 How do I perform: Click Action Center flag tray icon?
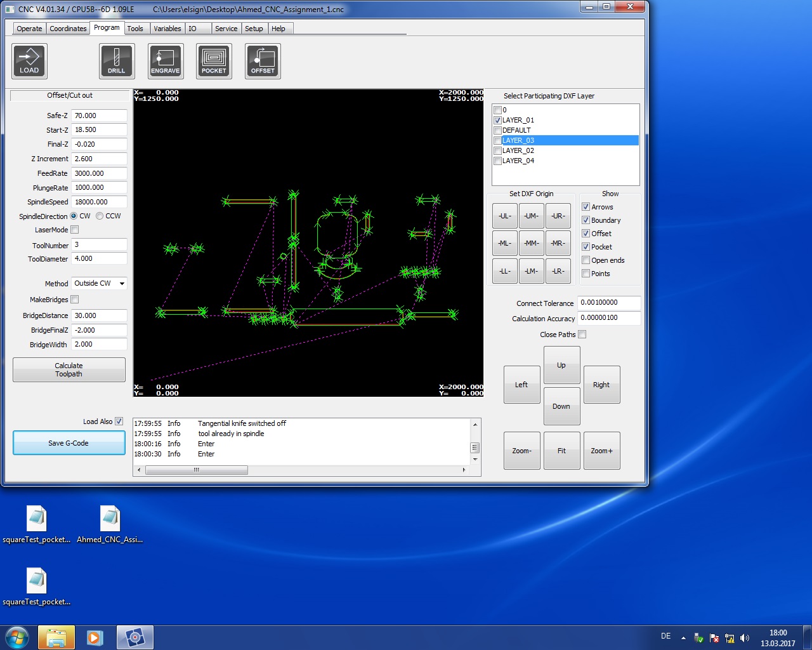pos(714,638)
